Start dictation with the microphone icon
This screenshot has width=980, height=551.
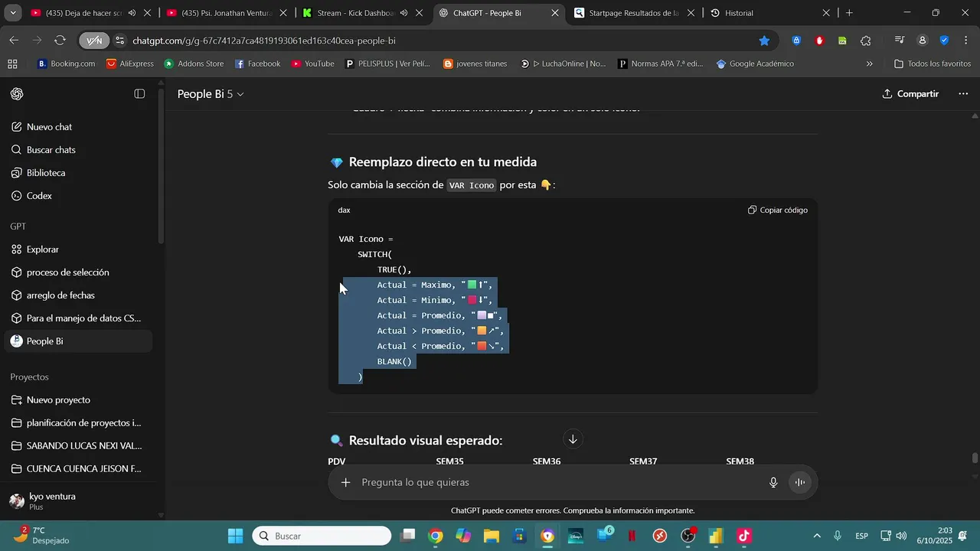773,482
